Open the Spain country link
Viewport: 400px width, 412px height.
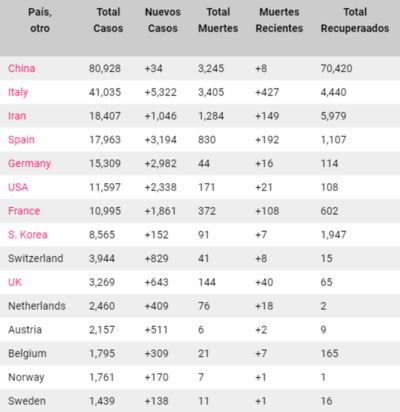coord(21,140)
